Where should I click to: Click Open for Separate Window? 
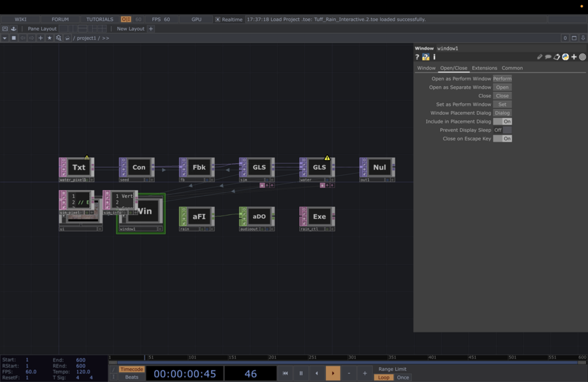pos(502,88)
